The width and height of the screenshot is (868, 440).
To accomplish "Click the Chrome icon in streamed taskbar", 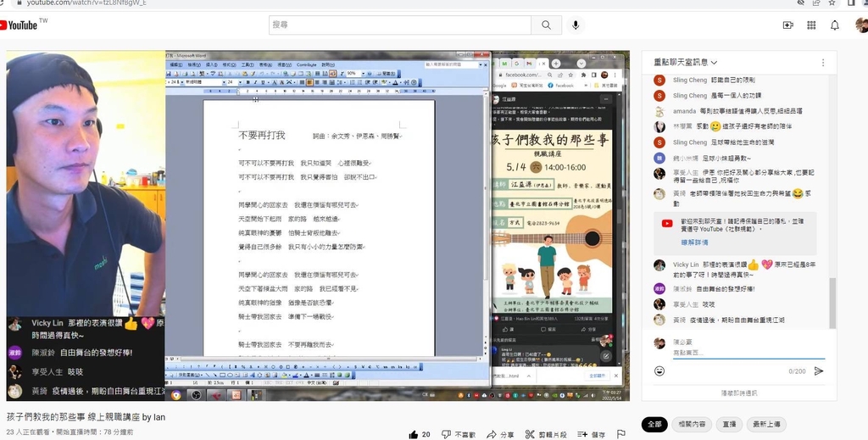I will [176, 395].
